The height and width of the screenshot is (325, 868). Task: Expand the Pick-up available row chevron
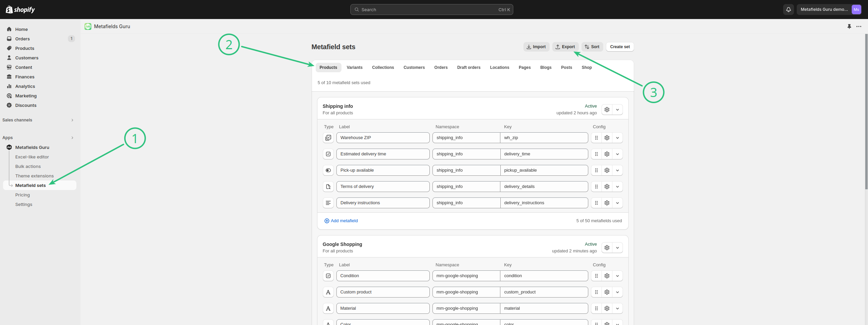(x=617, y=170)
